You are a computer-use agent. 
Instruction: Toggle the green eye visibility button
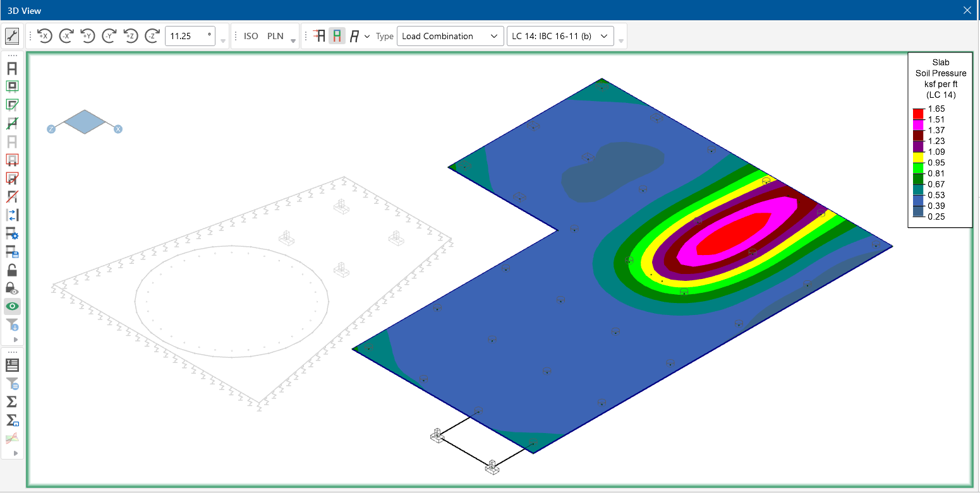[12, 307]
